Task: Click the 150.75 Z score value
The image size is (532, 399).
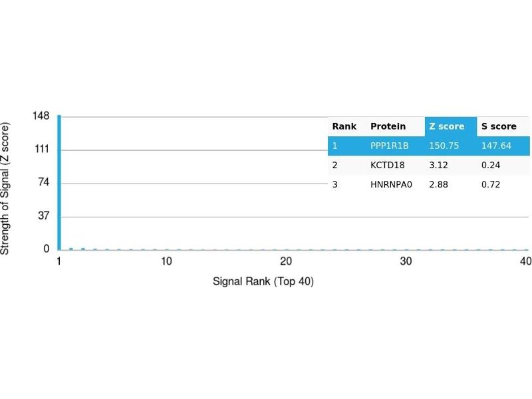Action: point(442,146)
